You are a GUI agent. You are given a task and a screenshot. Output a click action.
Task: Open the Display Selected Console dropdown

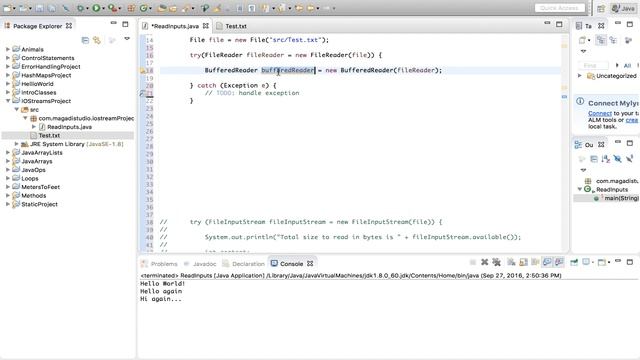coord(593,262)
